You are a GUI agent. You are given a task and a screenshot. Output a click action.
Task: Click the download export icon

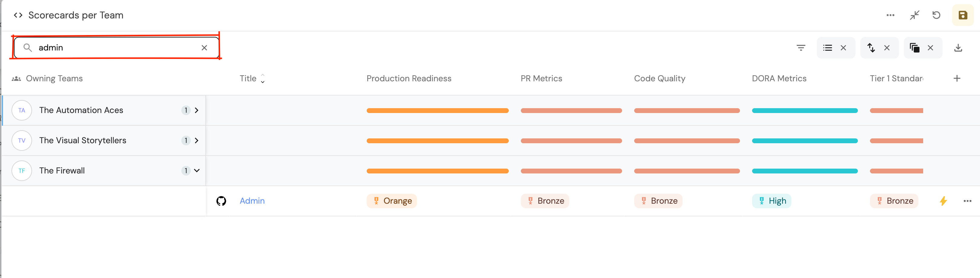point(958,48)
